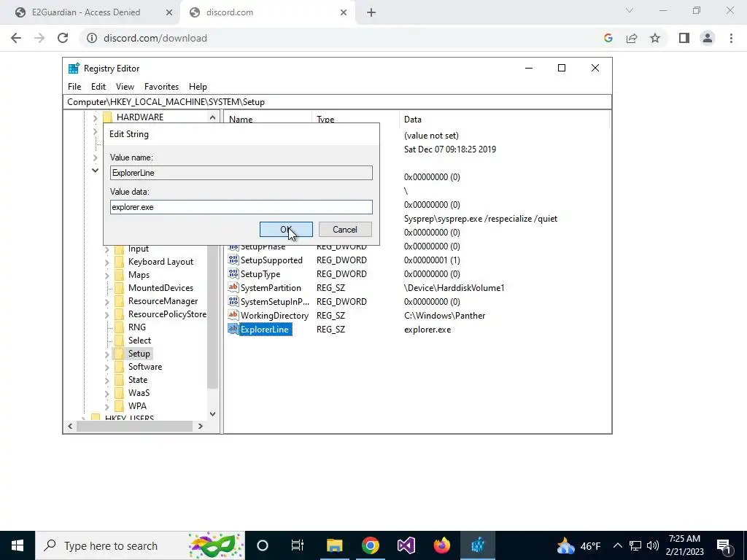
Task: Expand the WPA key
Action: [107, 406]
